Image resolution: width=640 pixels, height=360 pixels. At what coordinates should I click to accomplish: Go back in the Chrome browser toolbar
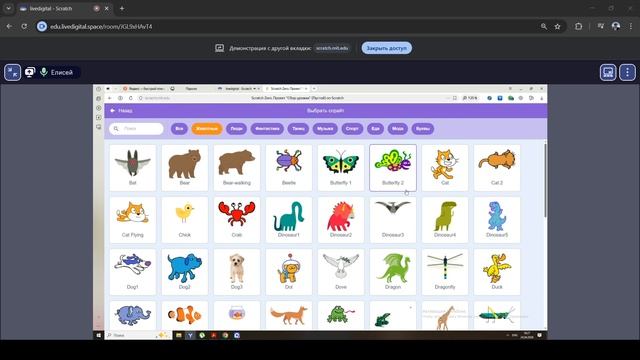point(9,26)
